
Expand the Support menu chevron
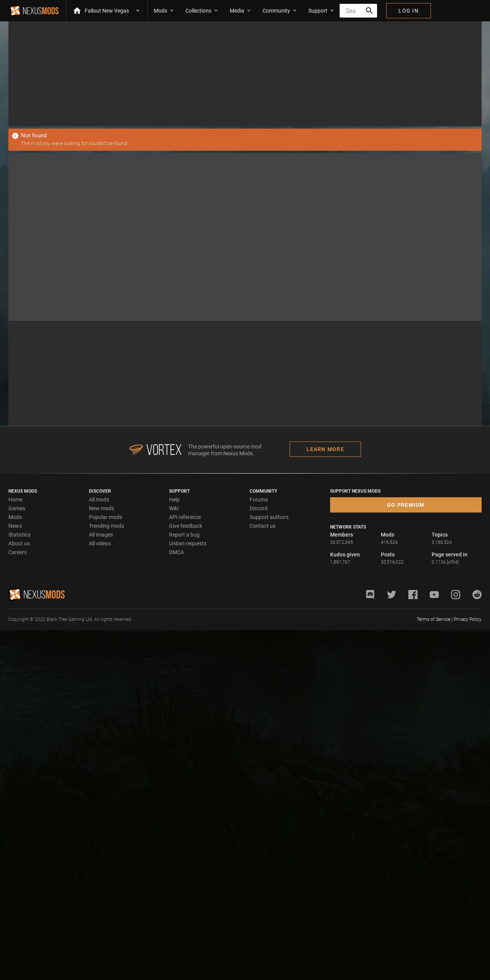pyautogui.click(x=332, y=11)
